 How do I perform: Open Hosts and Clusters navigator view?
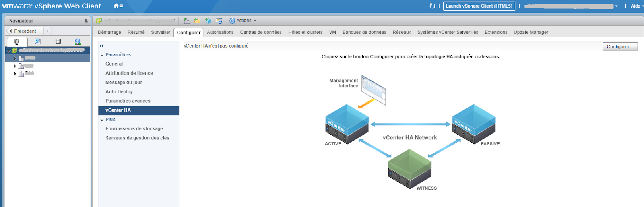tap(17, 41)
